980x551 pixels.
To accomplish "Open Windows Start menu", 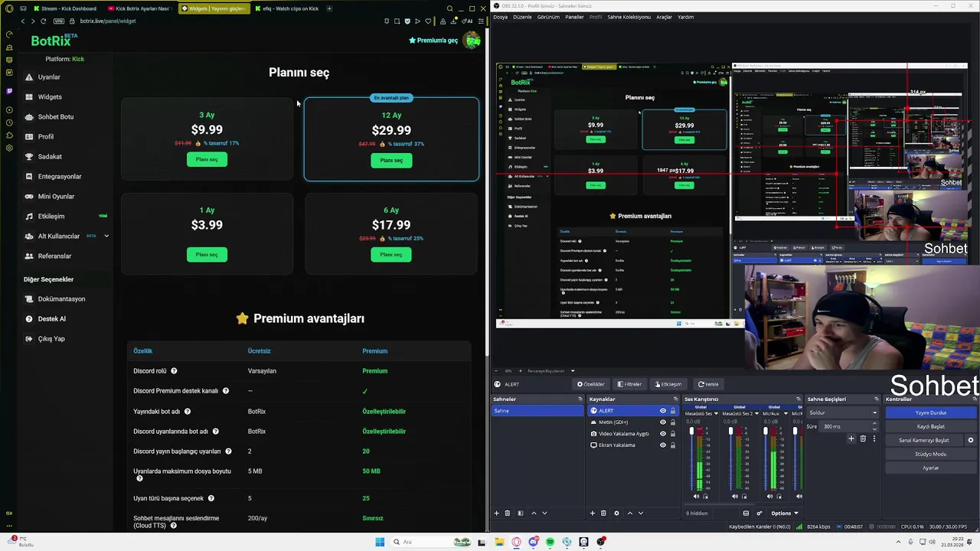I will coord(380,542).
